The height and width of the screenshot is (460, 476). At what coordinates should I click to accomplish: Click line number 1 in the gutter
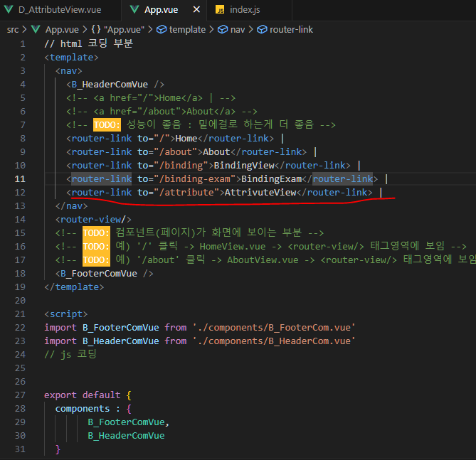coord(23,44)
